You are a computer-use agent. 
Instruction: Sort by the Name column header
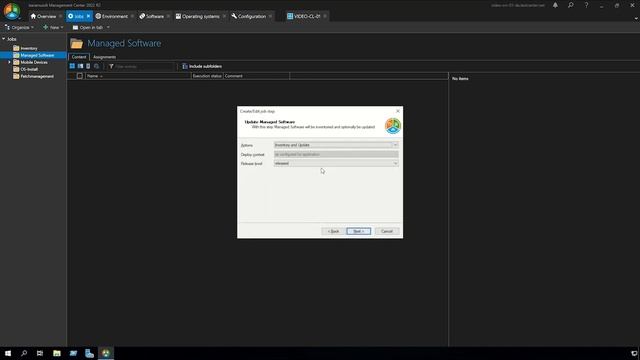[x=138, y=76]
